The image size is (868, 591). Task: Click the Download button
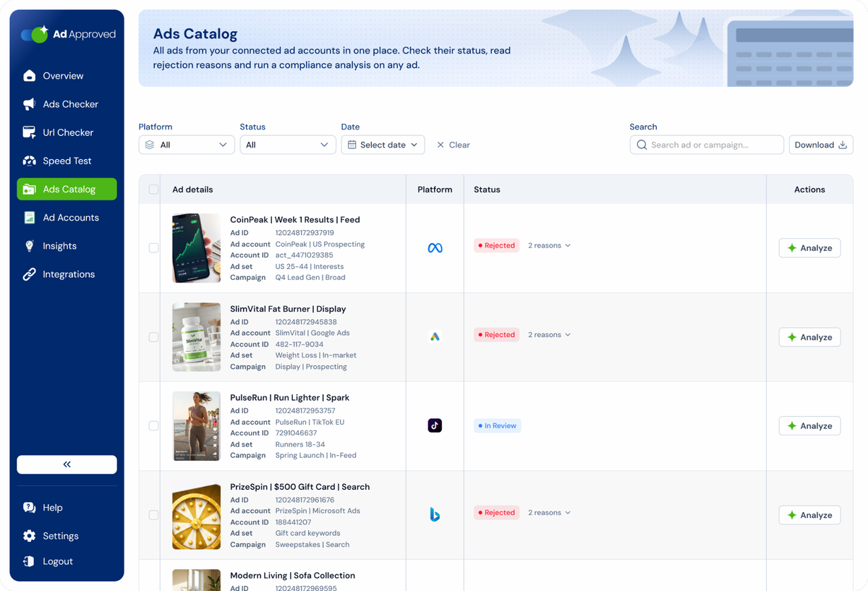coord(821,145)
